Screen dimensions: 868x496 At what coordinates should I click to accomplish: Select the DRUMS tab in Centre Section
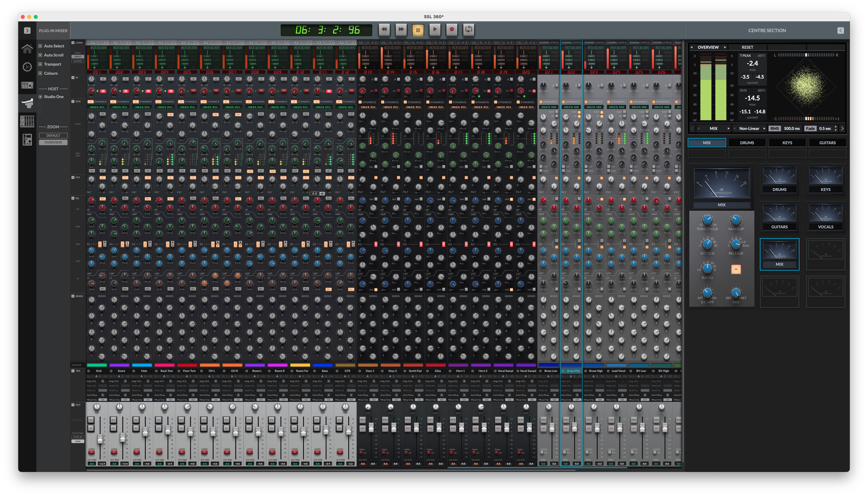pos(747,143)
